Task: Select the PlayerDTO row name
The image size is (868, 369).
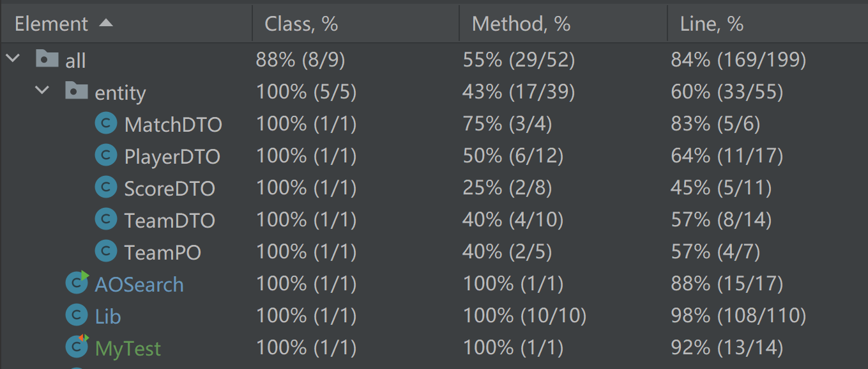Action: [172, 156]
